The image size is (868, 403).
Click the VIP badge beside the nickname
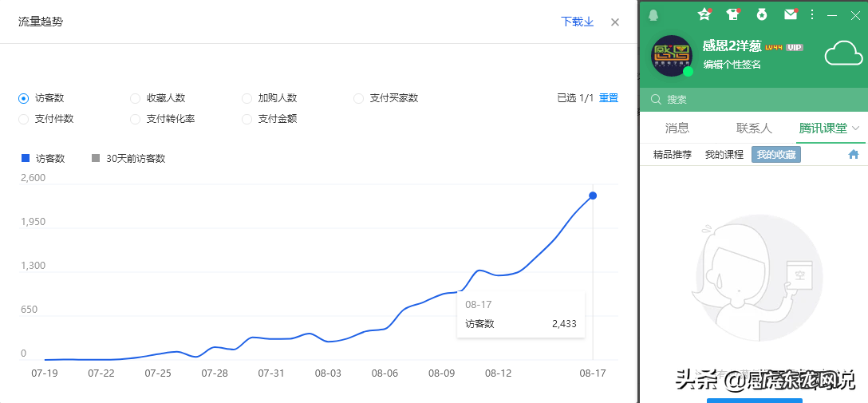click(x=795, y=48)
